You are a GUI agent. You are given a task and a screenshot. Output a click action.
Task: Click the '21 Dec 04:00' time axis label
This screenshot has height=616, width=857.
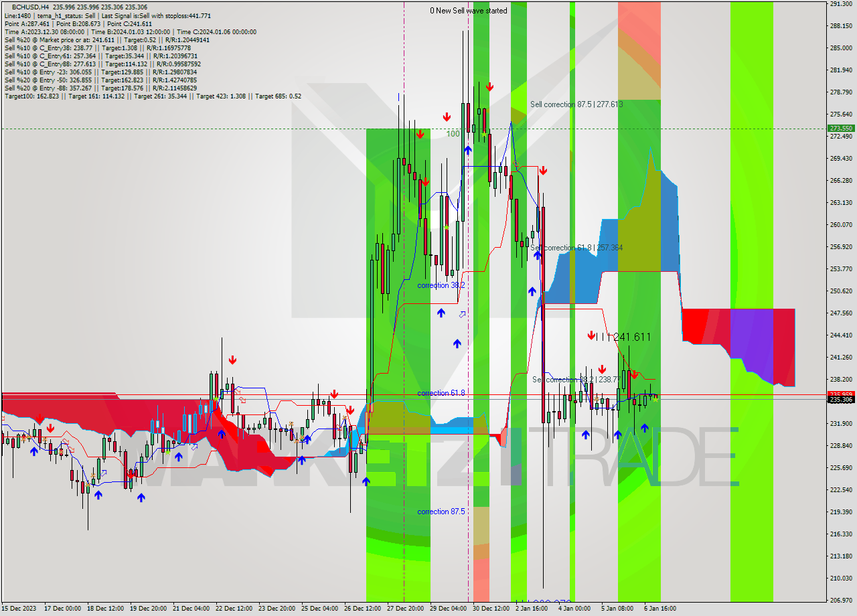tap(191, 609)
